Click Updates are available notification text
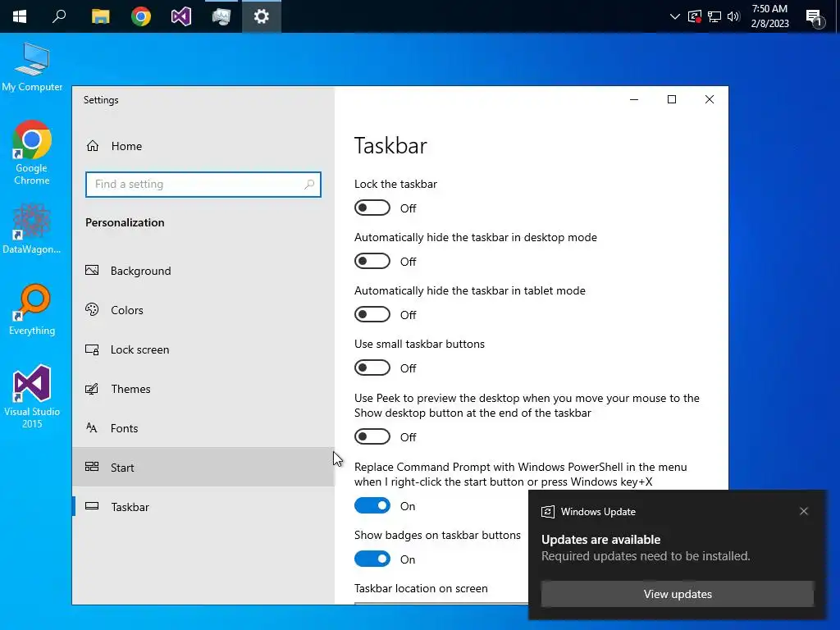 (600, 540)
